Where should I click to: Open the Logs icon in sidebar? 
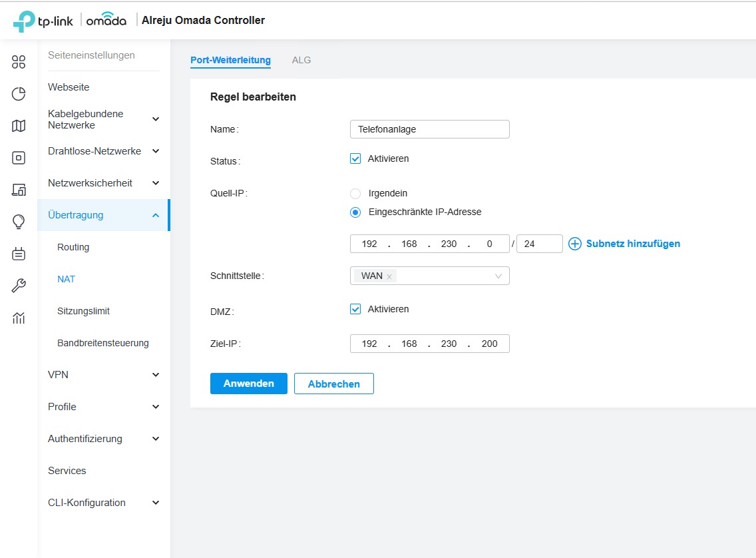(x=19, y=254)
